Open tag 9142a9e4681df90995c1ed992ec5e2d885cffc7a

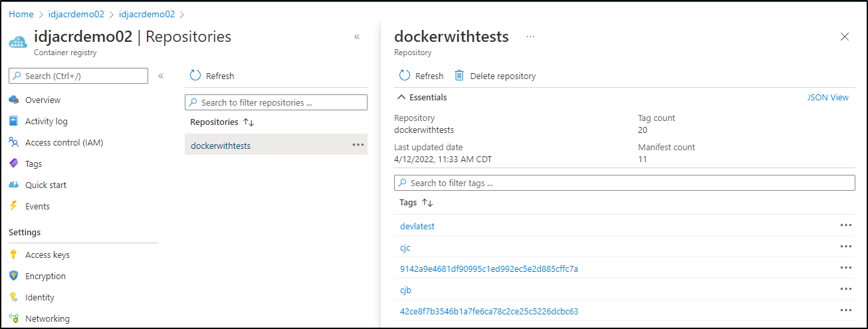tap(489, 269)
